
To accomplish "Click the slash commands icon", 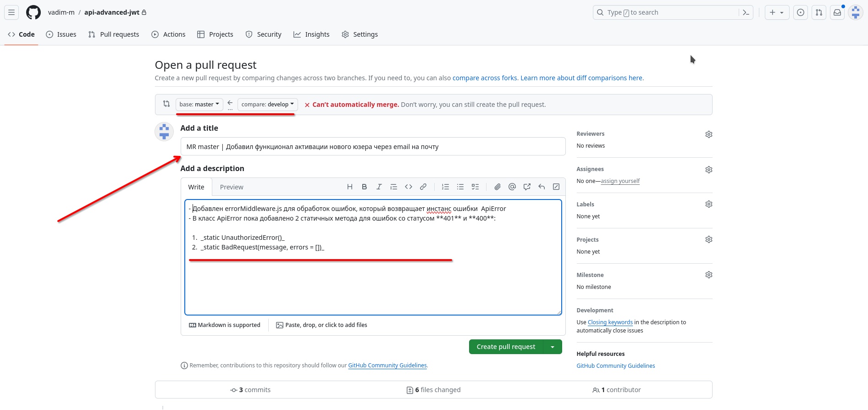I will 556,187.
